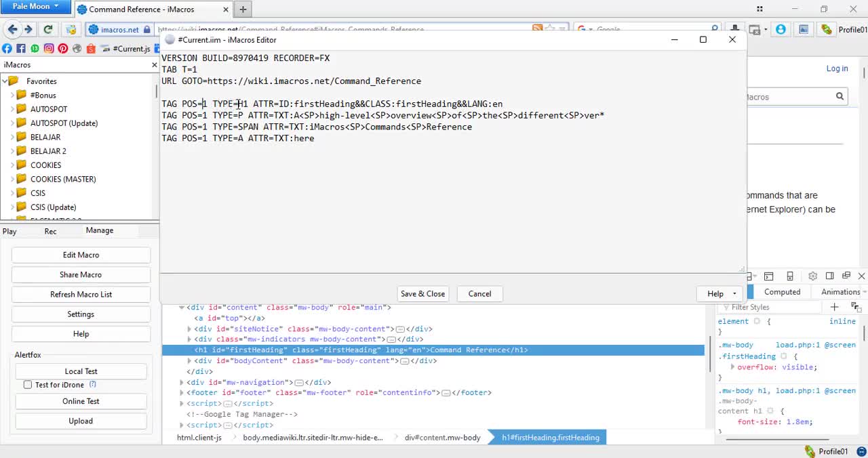The image size is (868, 458).
Task: Click the Facebook square 'f' bookmark icon
Action: pyautogui.click(x=21, y=49)
